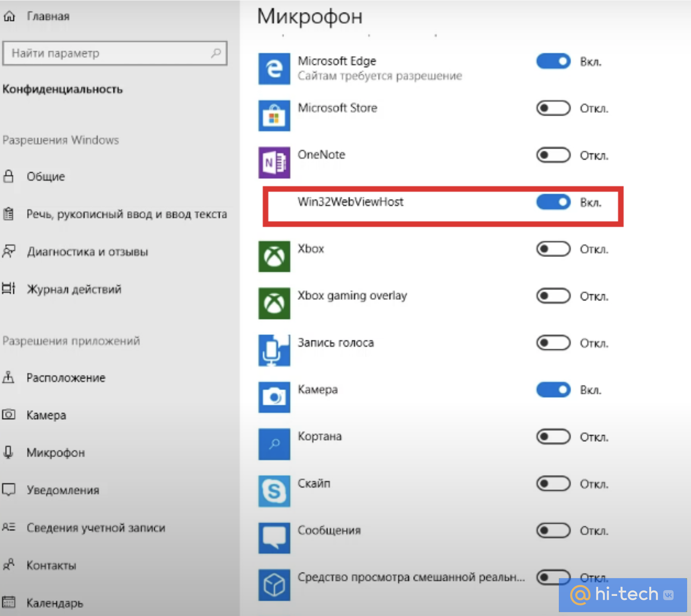This screenshot has width=691, height=616.
Task: Open the Общие privacy section
Action: [x=46, y=176]
